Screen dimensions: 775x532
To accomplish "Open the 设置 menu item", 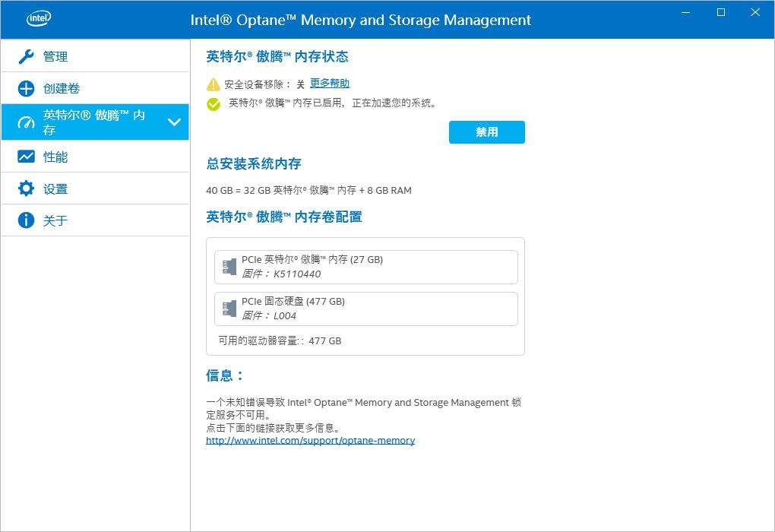I will tap(95, 188).
